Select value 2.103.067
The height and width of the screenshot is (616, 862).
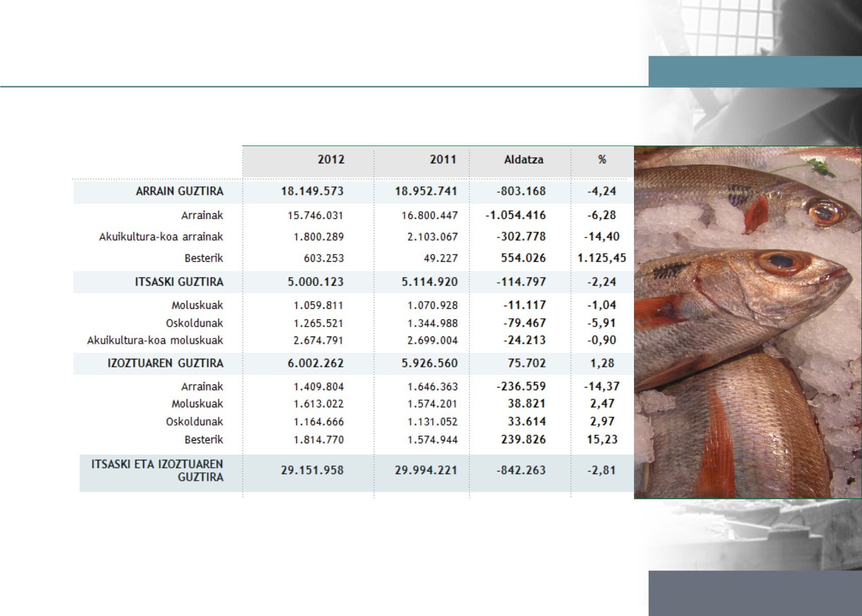[x=433, y=237]
